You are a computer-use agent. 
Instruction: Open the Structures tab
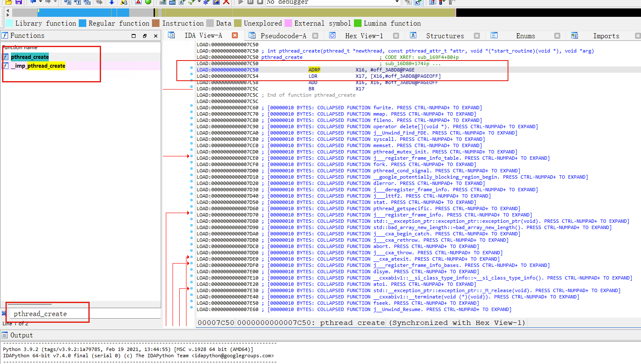[445, 36]
